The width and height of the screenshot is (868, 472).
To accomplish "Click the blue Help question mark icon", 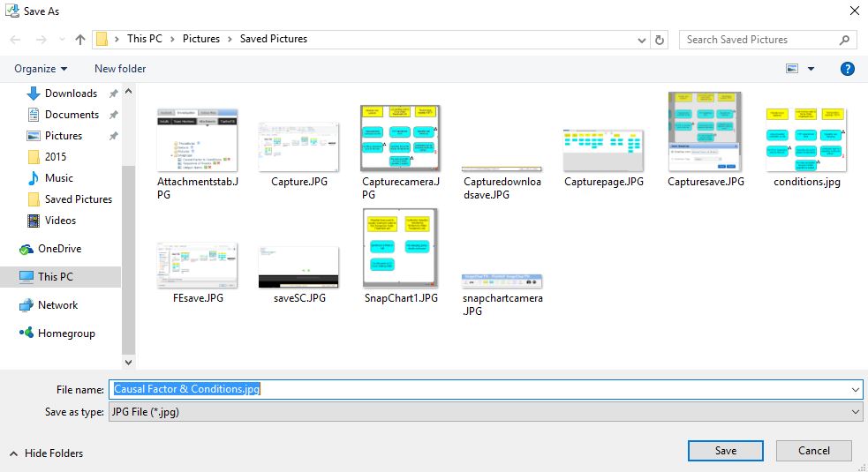I will point(847,69).
